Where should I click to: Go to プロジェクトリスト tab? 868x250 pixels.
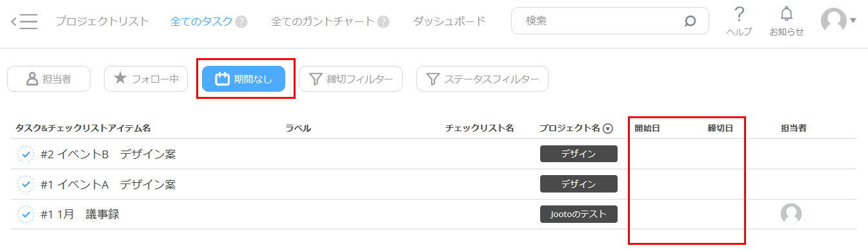(102, 21)
